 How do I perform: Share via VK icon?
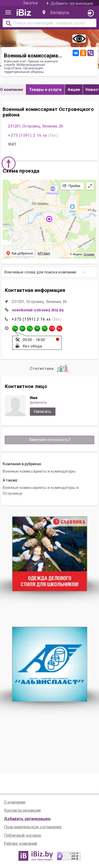(x=76, y=53)
